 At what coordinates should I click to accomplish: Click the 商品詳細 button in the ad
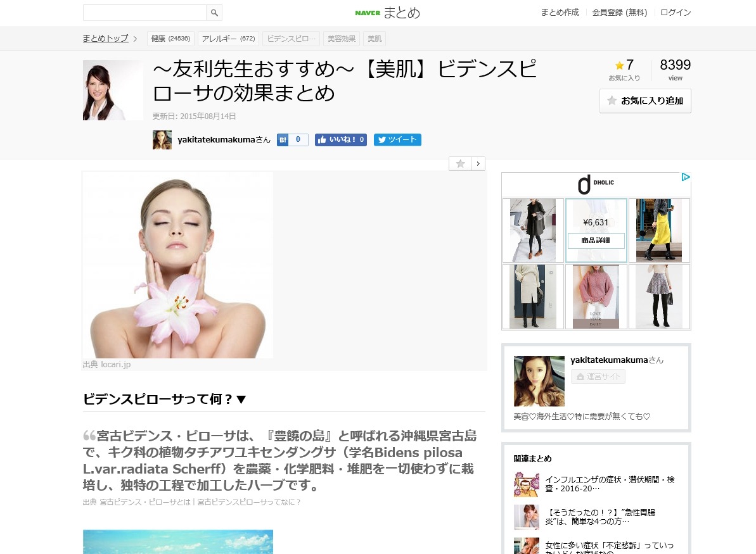pyautogui.click(x=596, y=241)
